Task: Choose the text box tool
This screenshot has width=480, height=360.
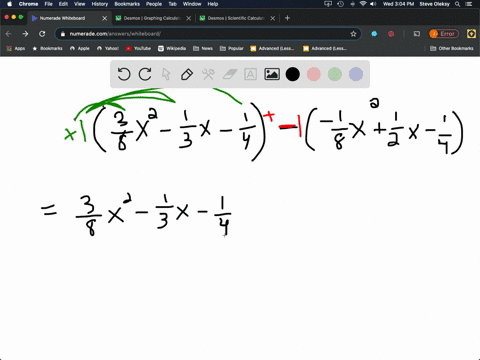Action: tap(250, 74)
